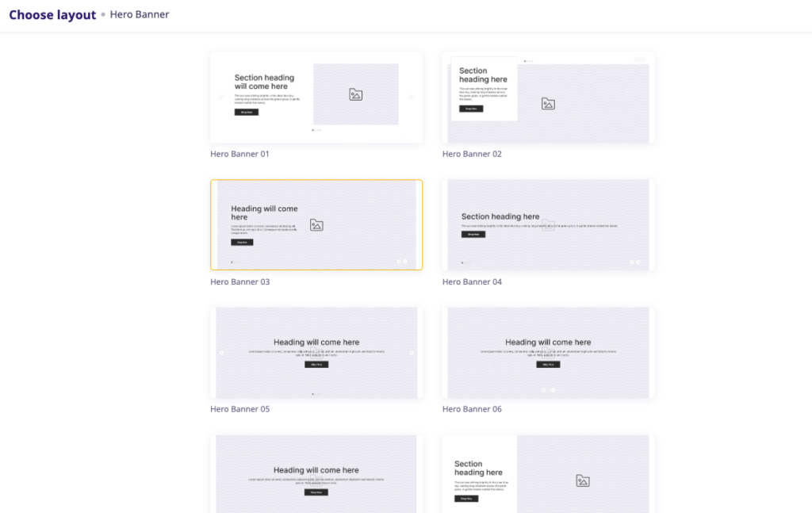This screenshot has width=812, height=513.
Task: Click the "Hero Banner 05" label text
Action: pyautogui.click(x=239, y=409)
